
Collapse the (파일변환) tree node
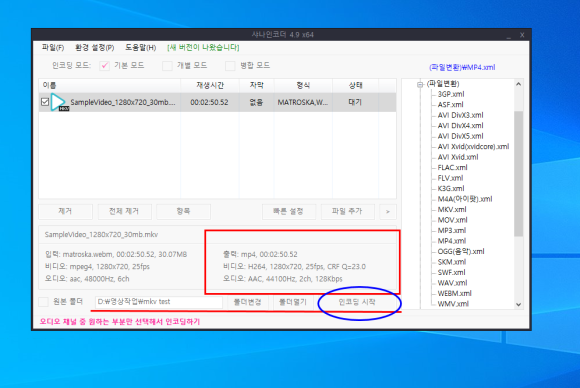[420, 84]
